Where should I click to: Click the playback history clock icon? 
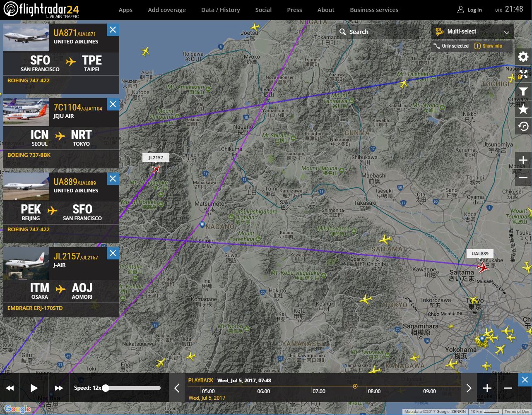click(523, 127)
